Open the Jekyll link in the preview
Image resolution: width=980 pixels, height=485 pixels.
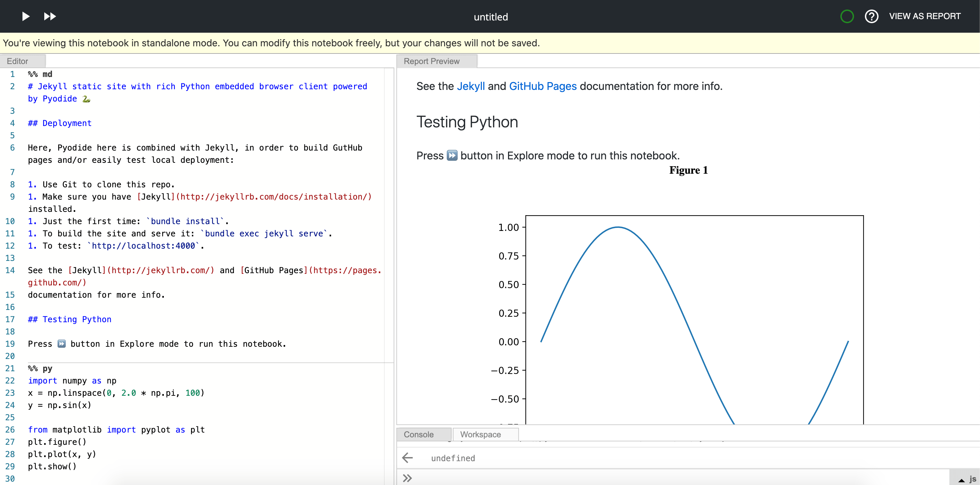tap(471, 86)
